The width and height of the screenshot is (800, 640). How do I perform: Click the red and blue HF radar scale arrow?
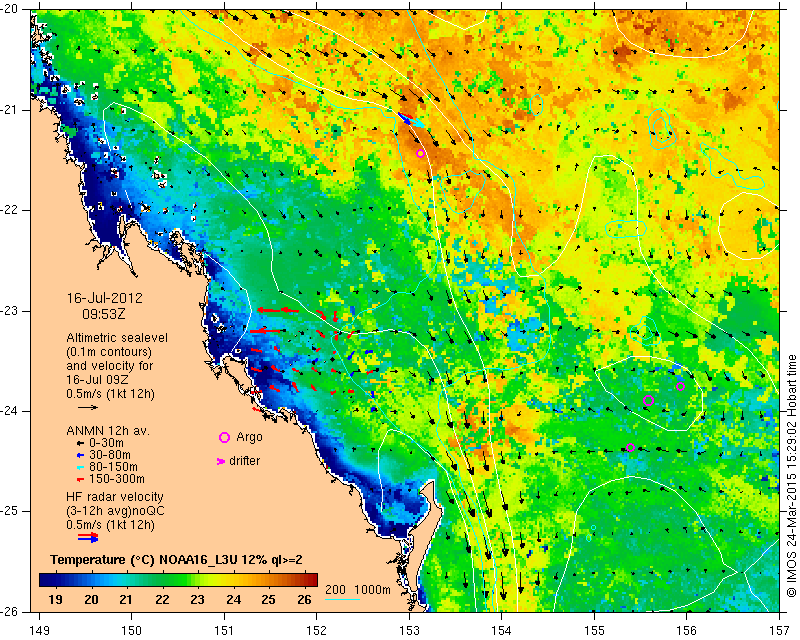[88, 537]
